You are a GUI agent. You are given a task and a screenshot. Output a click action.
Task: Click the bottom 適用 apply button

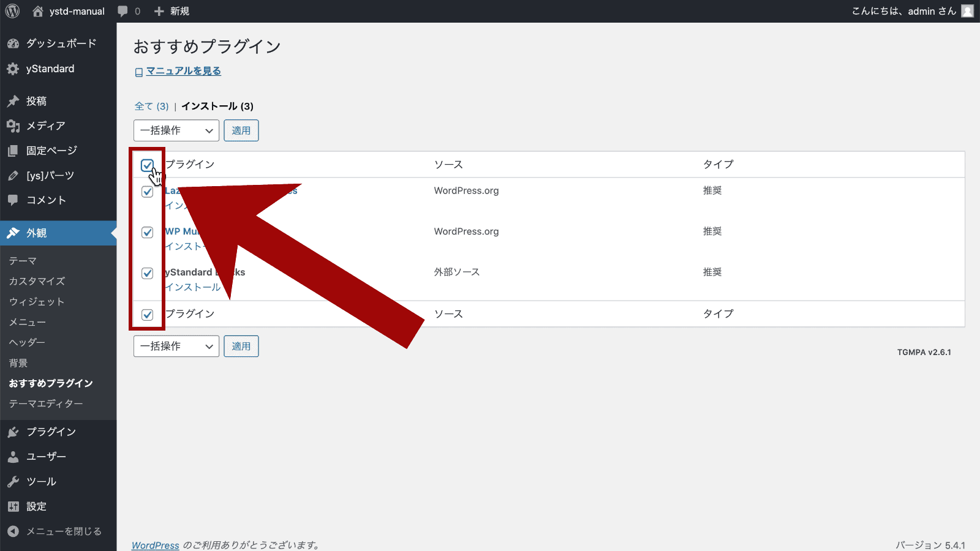241,346
